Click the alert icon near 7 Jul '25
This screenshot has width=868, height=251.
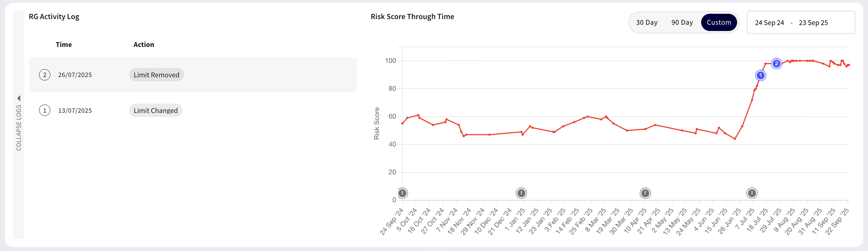[x=752, y=193]
